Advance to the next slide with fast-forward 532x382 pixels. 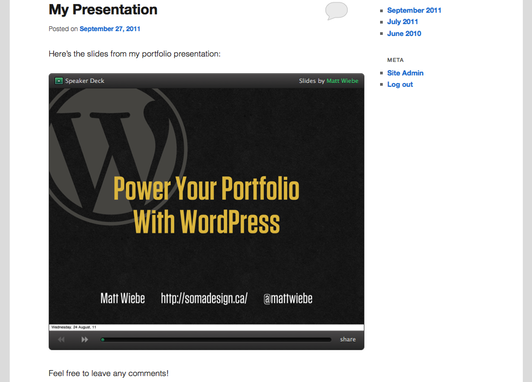coord(84,339)
